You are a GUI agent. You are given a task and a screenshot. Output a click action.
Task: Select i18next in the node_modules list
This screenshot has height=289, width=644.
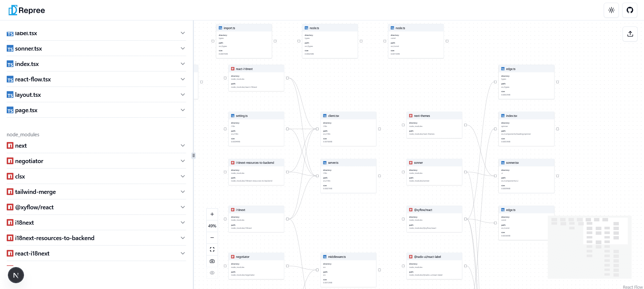(24, 223)
